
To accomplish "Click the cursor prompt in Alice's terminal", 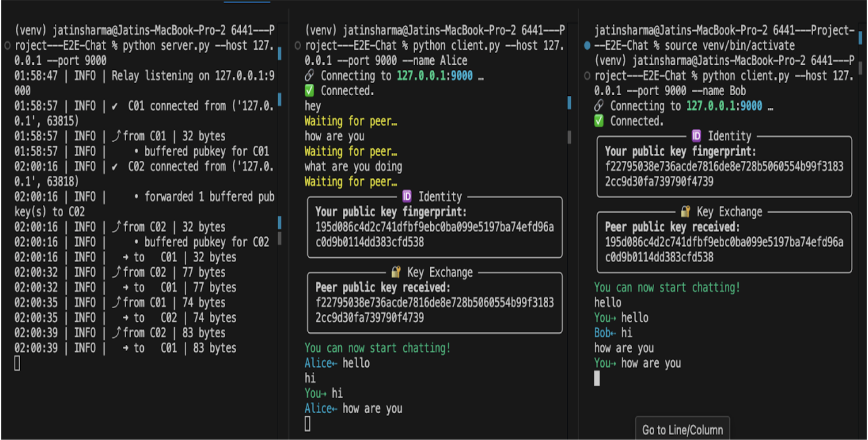I will click(308, 424).
